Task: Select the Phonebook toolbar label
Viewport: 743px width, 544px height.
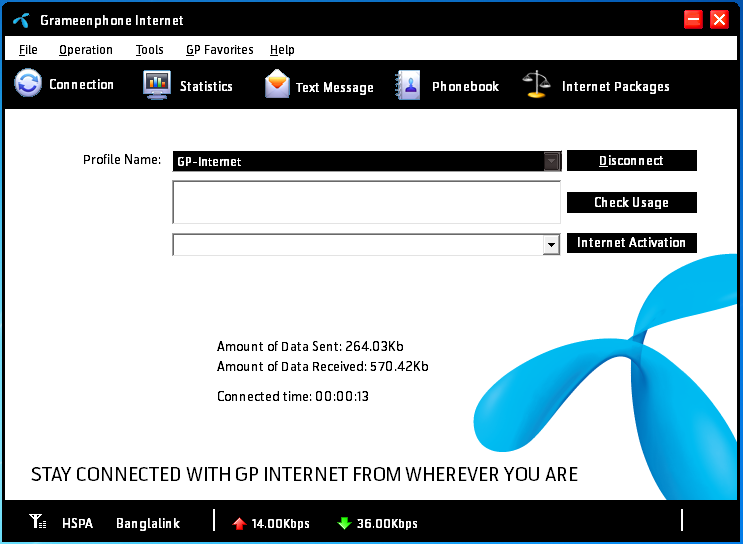Action: 465,86
